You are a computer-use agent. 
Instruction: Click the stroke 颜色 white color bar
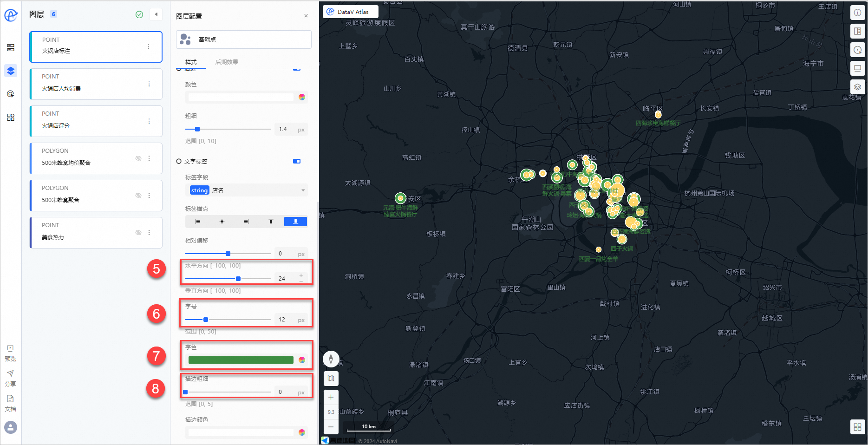241,97
